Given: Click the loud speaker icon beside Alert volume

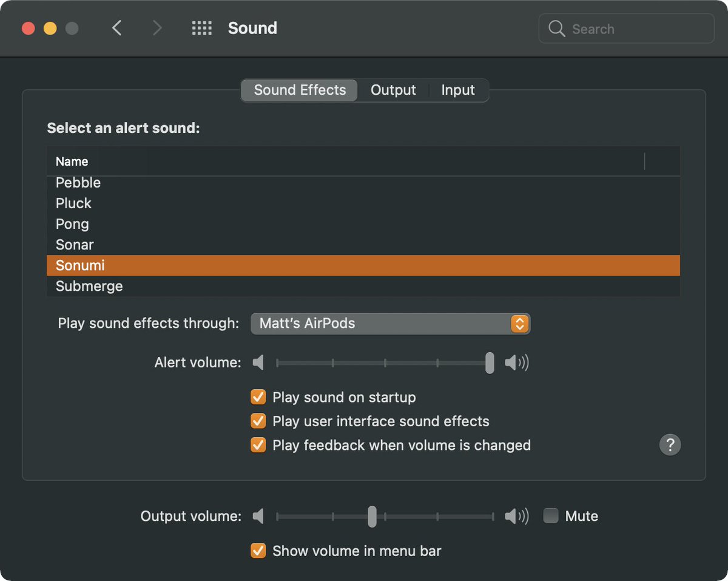Looking at the screenshot, I should [517, 363].
